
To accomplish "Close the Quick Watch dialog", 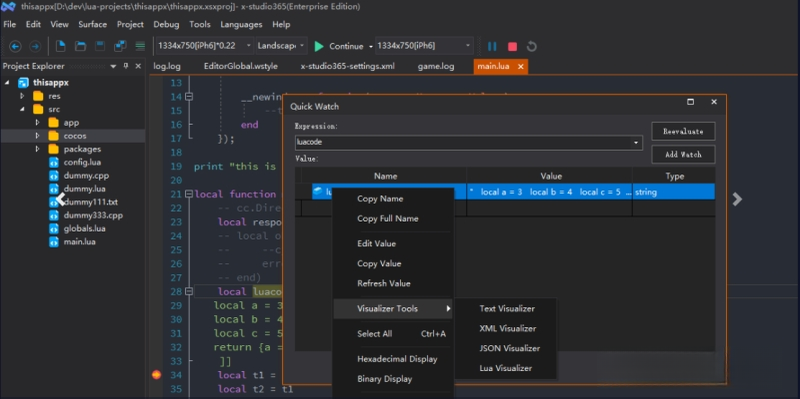I will [x=714, y=102].
